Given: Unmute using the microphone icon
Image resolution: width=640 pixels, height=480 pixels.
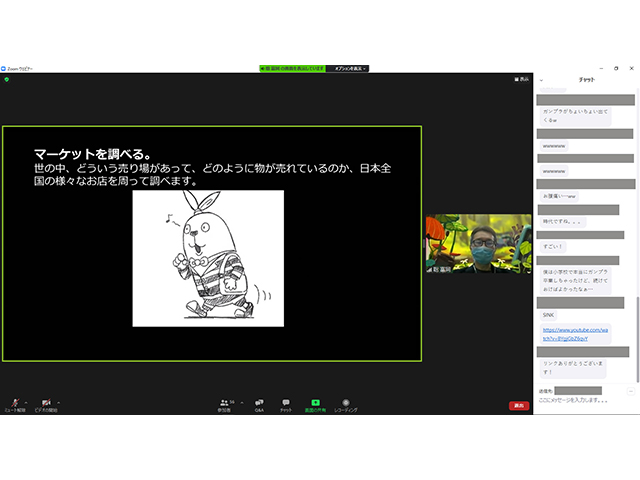Looking at the screenshot, I should pos(15,403).
